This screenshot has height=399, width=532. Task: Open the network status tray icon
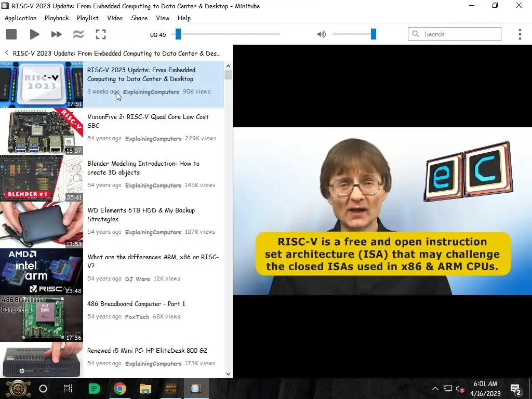448,389
